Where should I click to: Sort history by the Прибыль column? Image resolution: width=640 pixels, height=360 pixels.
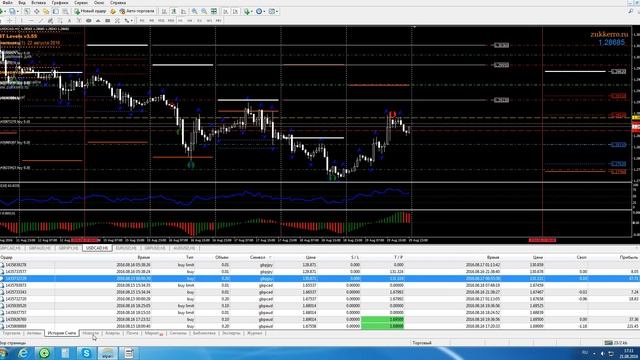(x=629, y=258)
